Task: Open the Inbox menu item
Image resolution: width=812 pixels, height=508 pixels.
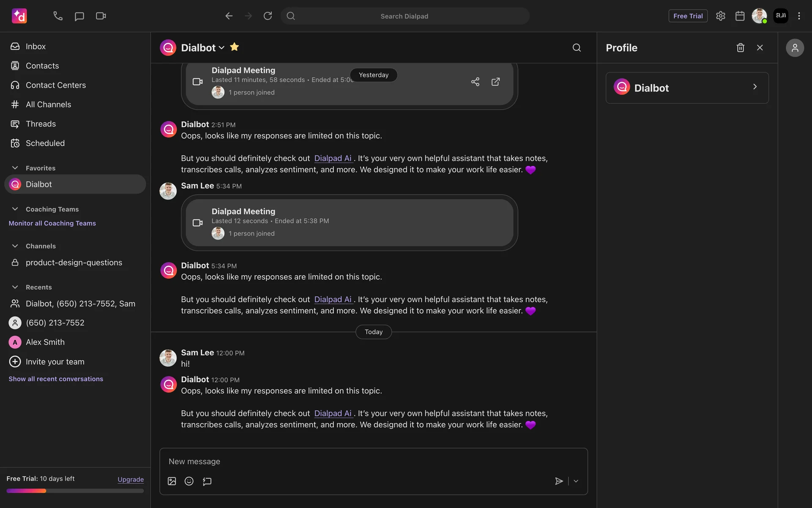Action: point(36,47)
